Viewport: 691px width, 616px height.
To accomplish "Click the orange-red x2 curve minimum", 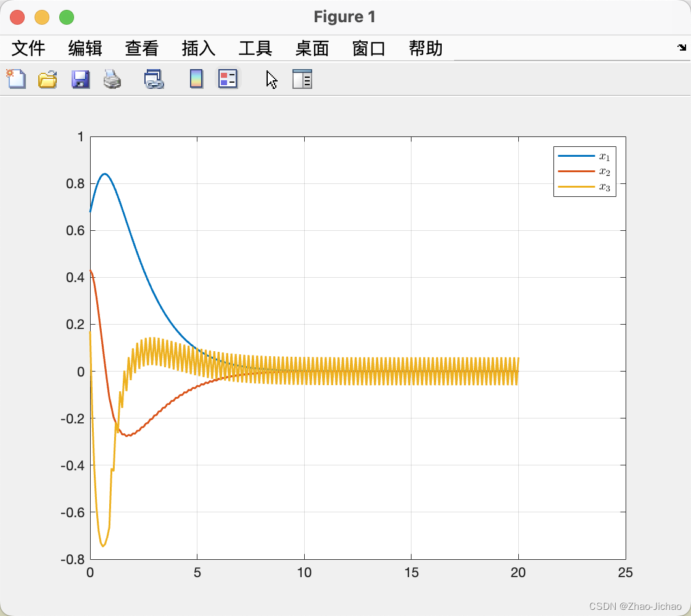I will tap(127, 436).
